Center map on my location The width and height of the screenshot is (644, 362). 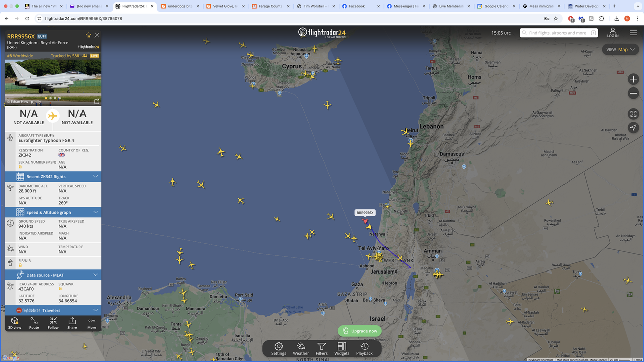point(633,128)
